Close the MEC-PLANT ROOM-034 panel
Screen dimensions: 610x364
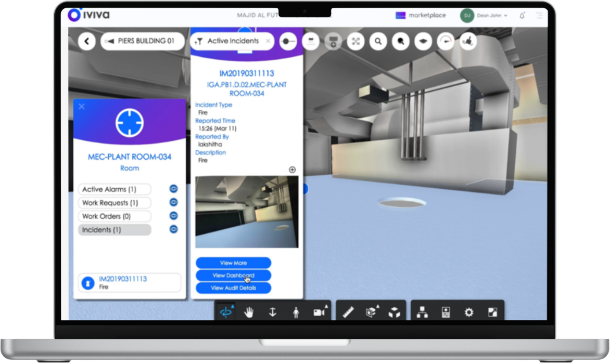click(x=81, y=107)
